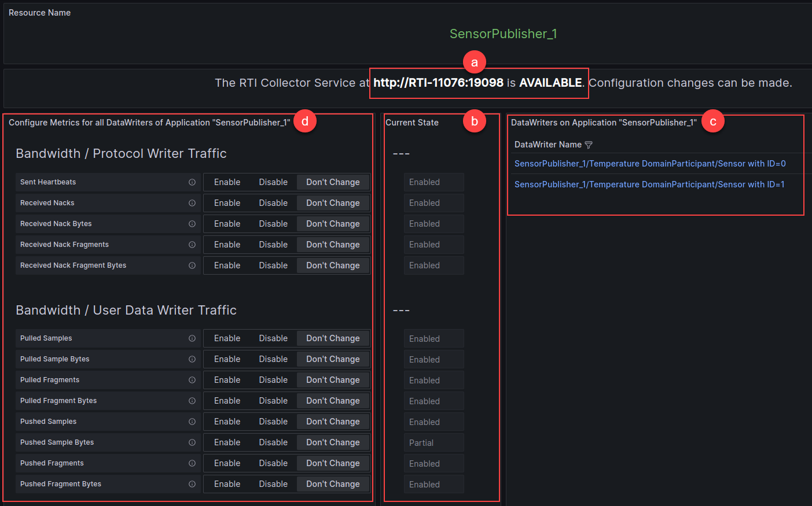Click the Partial state field under Current State
This screenshot has width=812, height=506.
pyautogui.click(x=433, y=442)
